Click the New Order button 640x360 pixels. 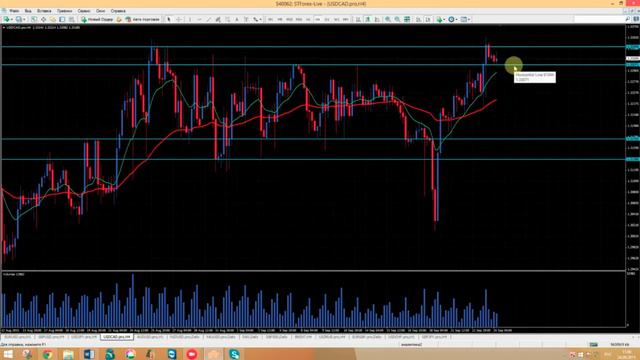pos(97,19)
